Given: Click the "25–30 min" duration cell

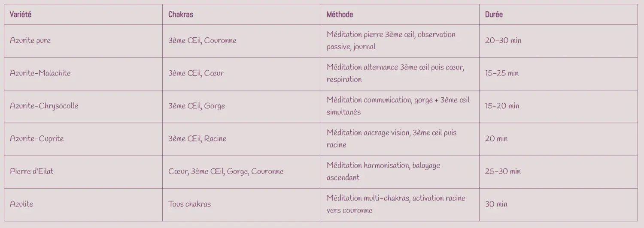Looking at the screenshot, I should click(503, 171).
